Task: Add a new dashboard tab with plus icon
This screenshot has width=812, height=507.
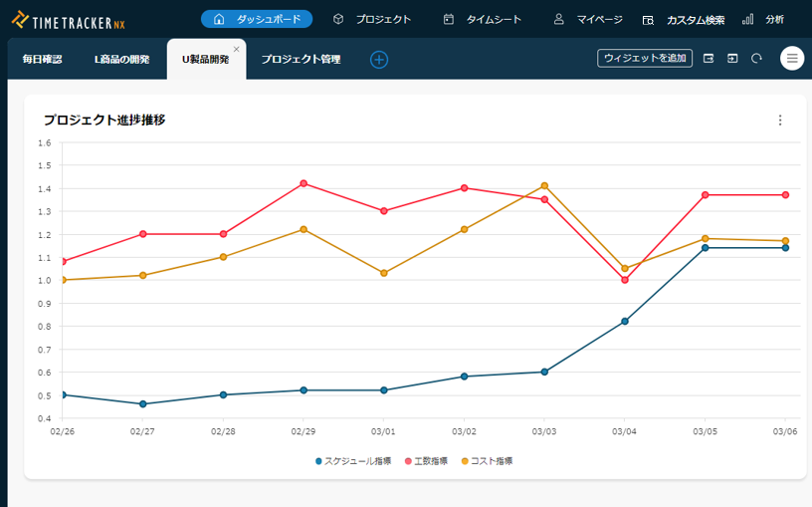Action: 379,60
